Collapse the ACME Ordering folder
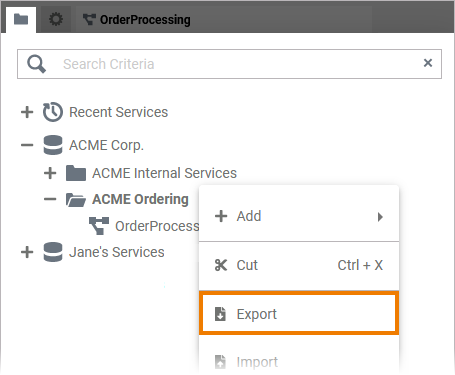455x375 pixels. pos(50,199)
